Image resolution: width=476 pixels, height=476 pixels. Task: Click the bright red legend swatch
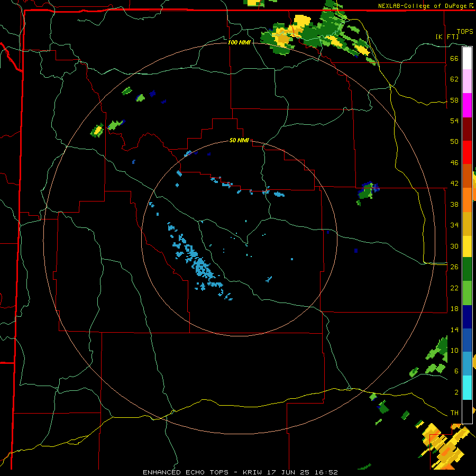coord(467,152)
